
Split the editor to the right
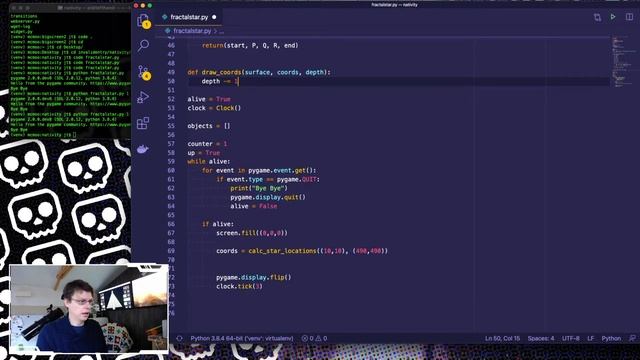[x=629, y=17]
